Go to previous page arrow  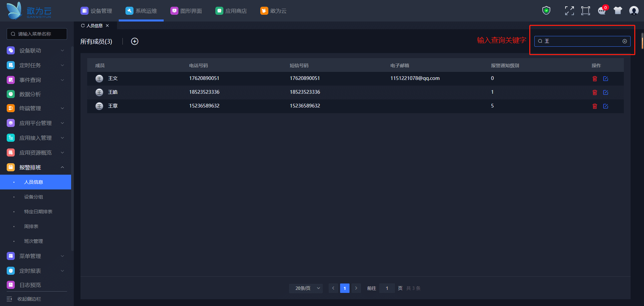tap(333, 288)
